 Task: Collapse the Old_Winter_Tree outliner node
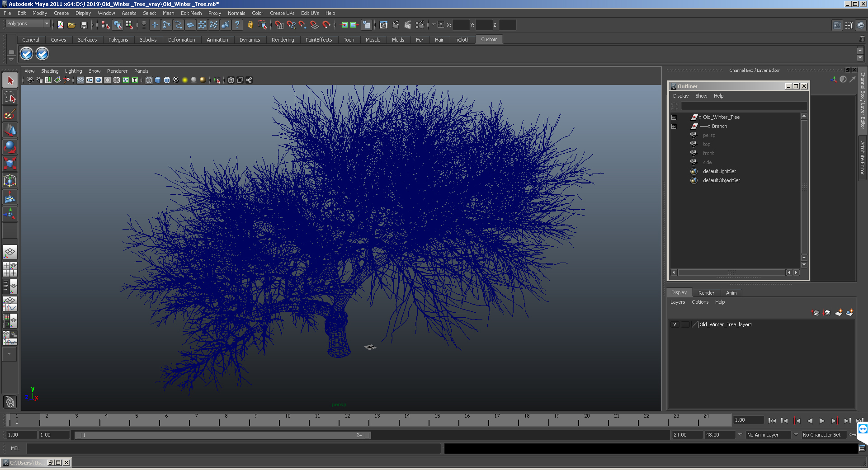(674, 117)
